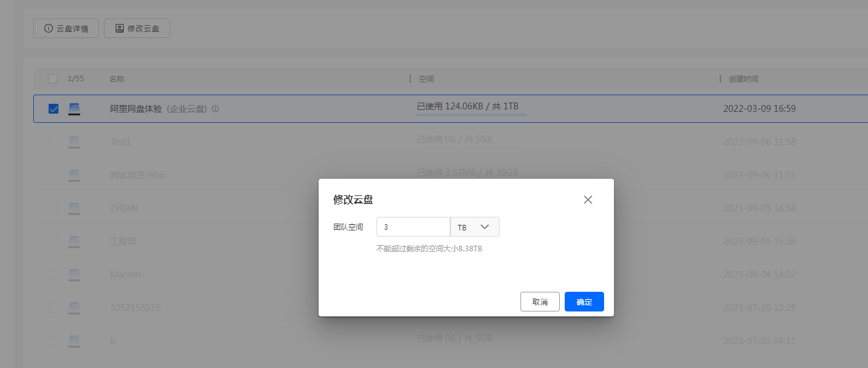Open the TB unit dropdown
Screen dimensions: 868x368
pos(475,227)
